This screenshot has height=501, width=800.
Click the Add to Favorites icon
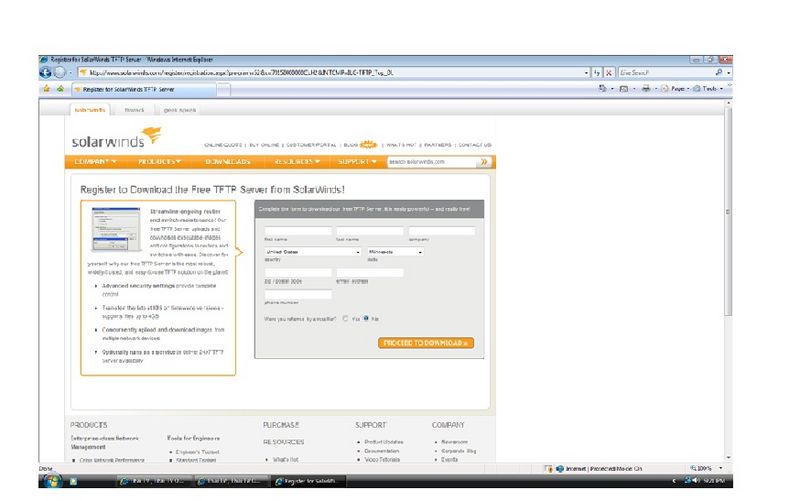[60, 89]
